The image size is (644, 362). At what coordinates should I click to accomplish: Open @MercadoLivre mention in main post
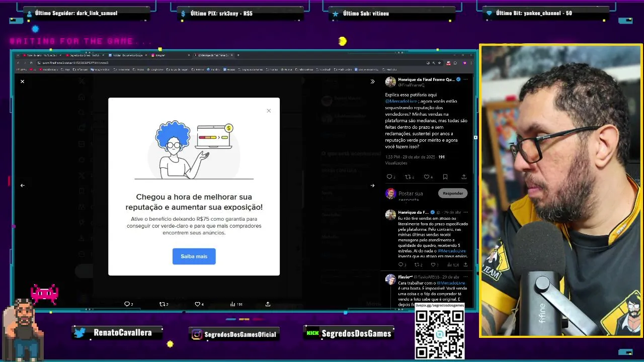[x=400, y=101]
